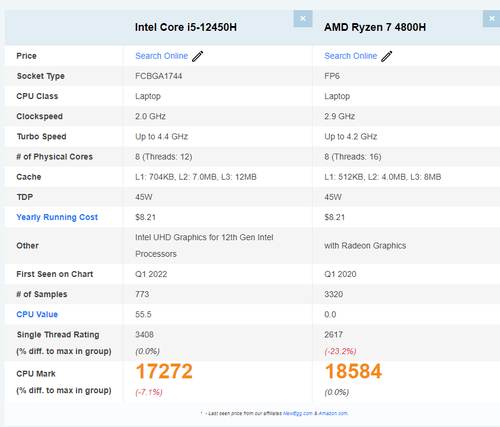Click pencil edit icon for AMD price
500x427 pixels.
(387, 56)
